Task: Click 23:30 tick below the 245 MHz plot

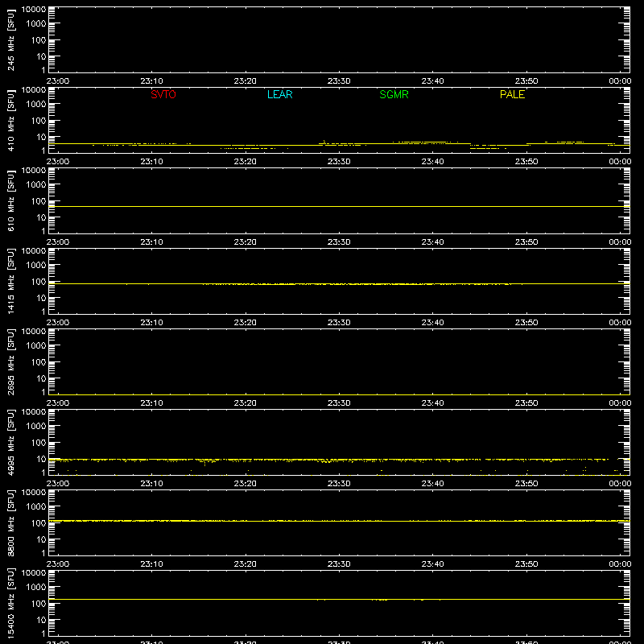Action: [339, 81]
